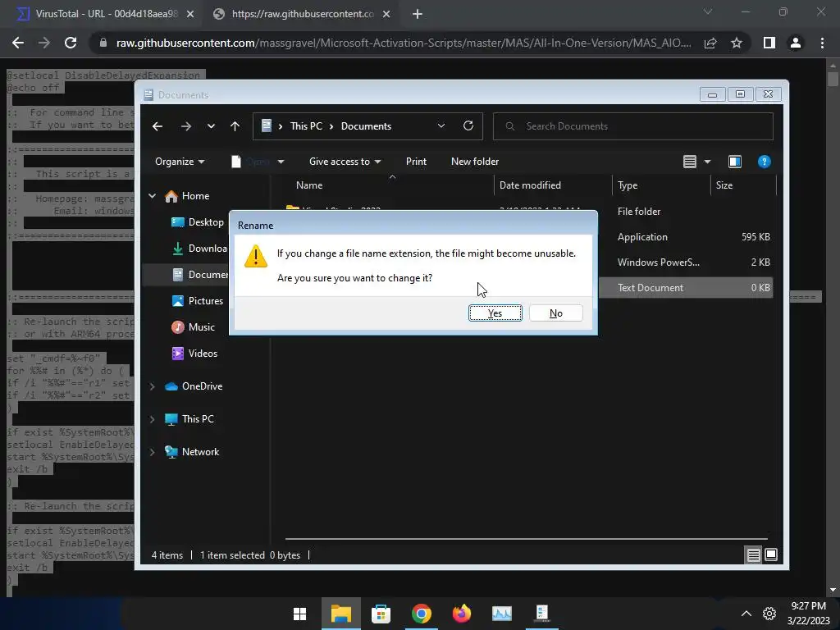Viewport: 840px width, 630px height.
Task: Sort files by Date modified column
Action: click(x=530, y=185)
